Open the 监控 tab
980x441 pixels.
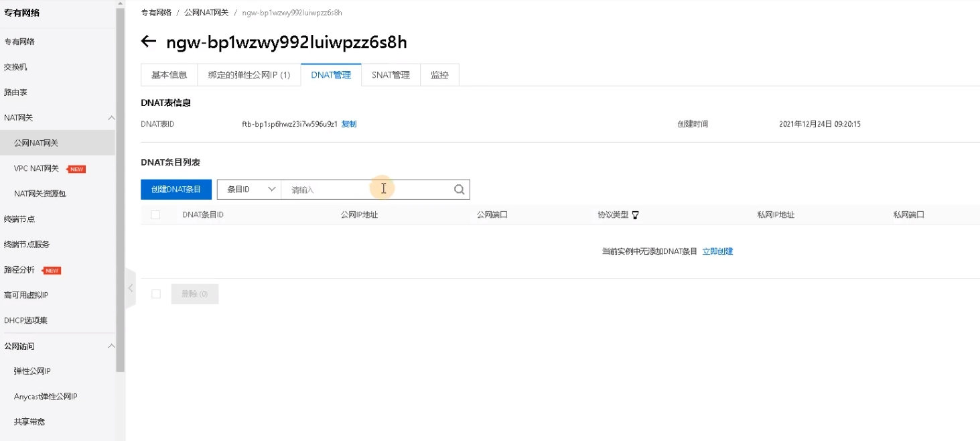point(439,75)
